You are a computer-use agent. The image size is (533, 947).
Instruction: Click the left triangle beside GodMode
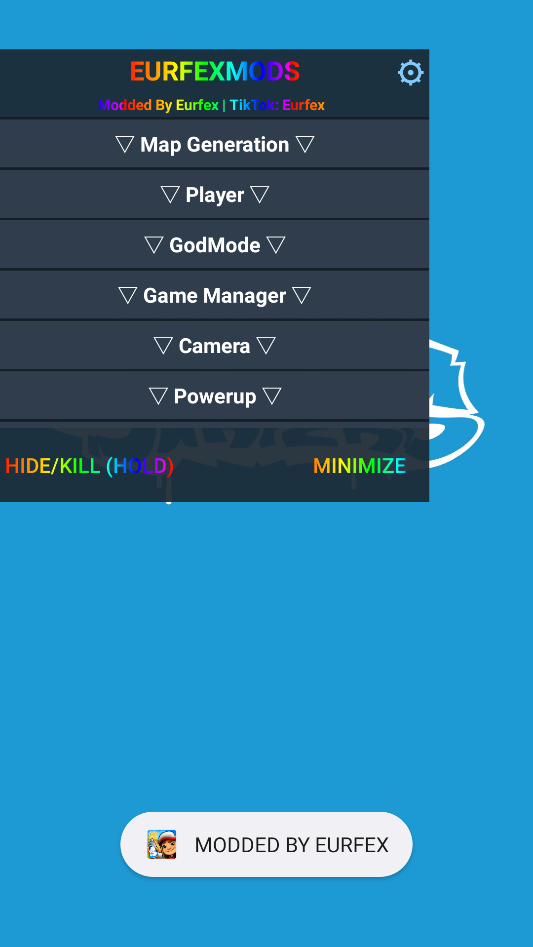point(153,245)
